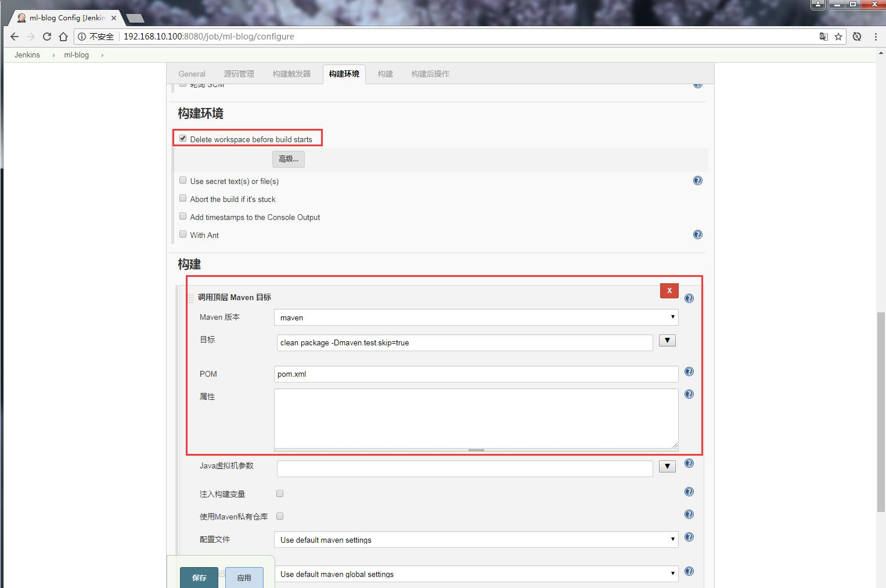Viewport: 886px width, 588px height.
Task: Open help icon for POM field
Action: [x=689, y=371]
